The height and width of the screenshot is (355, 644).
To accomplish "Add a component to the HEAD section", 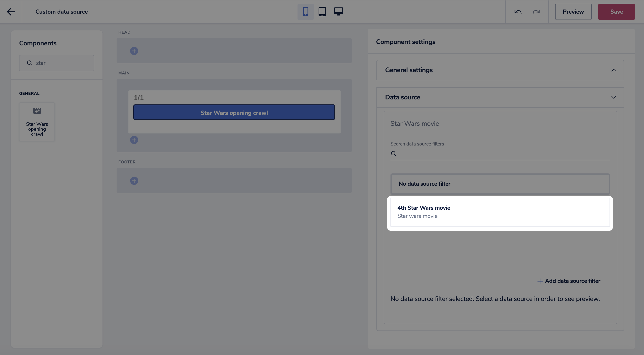I will 134,51.
